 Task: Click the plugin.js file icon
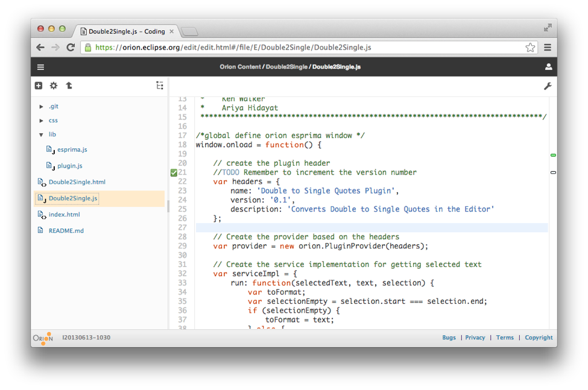[x=50, y=166]
